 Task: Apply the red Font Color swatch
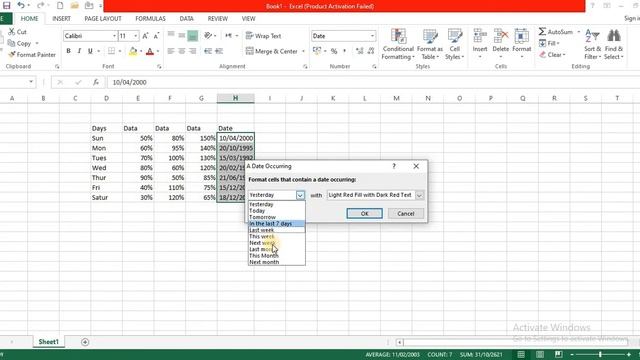150,51
